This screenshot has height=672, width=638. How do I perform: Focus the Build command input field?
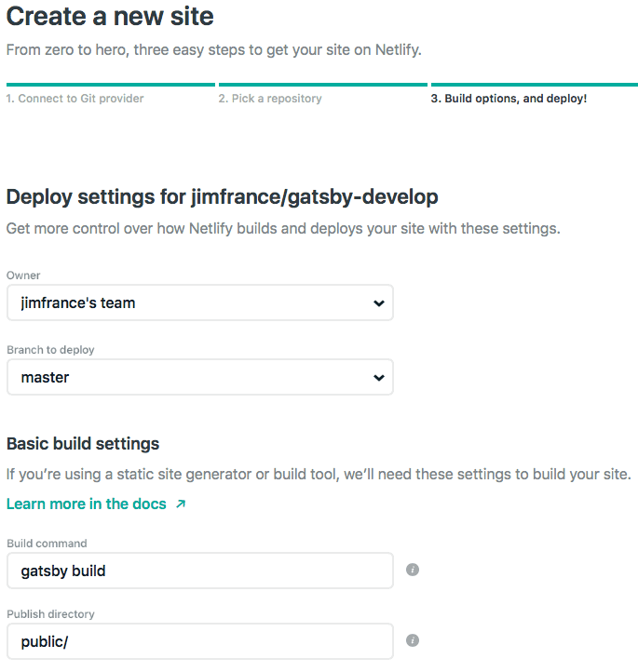pyautogui.click(x=200, y=571)
